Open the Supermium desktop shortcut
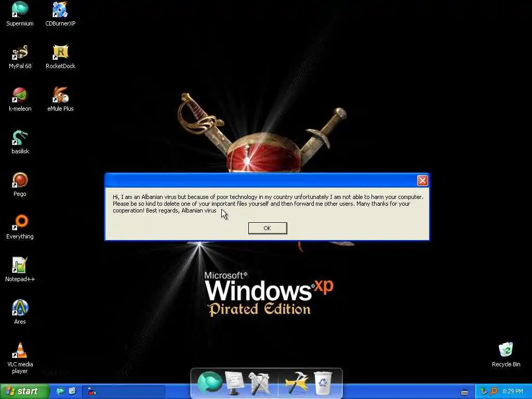 (20, 14)
